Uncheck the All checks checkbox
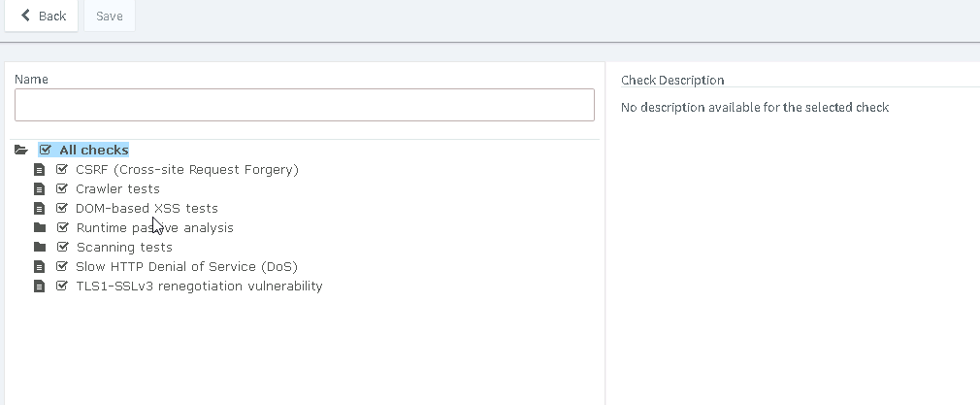This screenshot has height=405, width=980. (46, 151)
